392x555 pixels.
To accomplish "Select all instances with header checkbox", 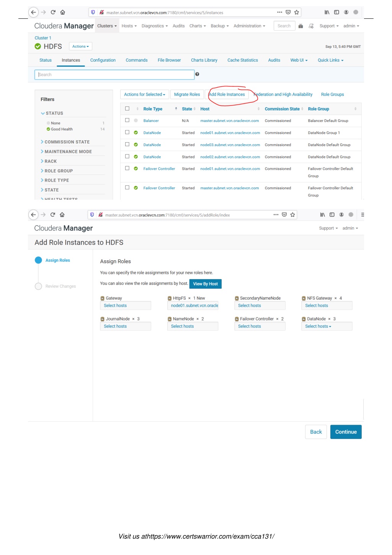I will tap(127, 108).
